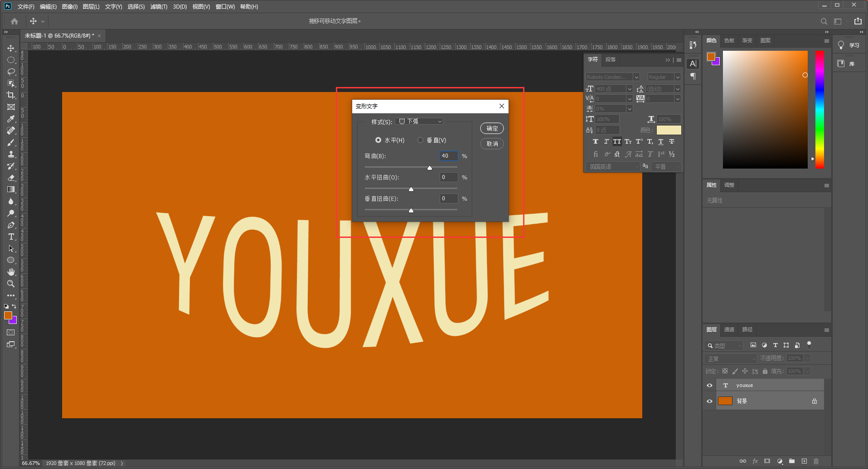The width and height of the screenshot is (868, 469).
Task: Open kerning dropdown arrow
Action: pos(629,99)
